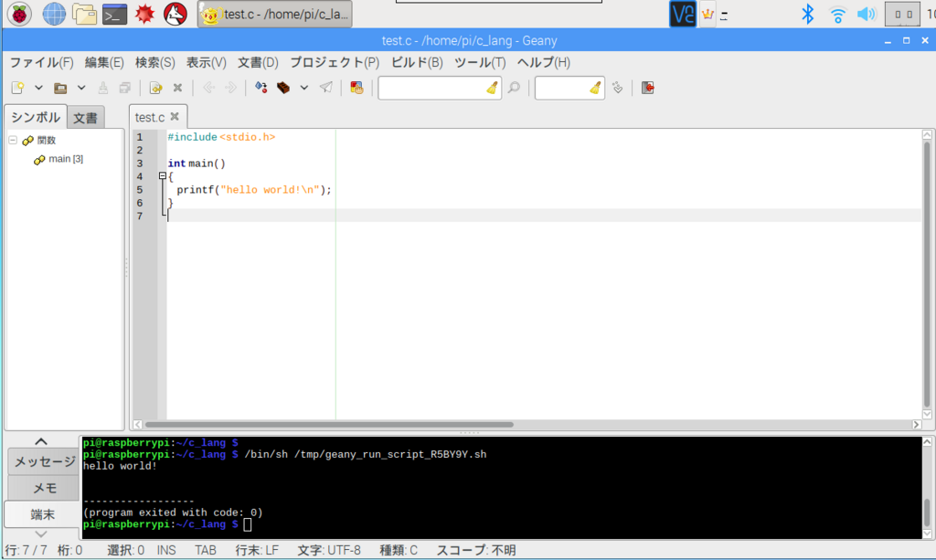Reload the current file icon
Screen dimensions: 936x560
[155, 89]
